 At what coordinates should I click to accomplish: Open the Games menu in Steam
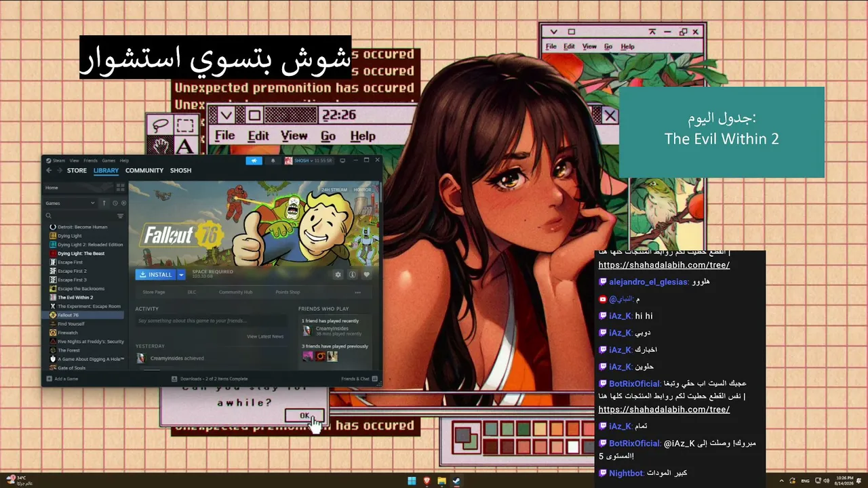coord(108,161)
